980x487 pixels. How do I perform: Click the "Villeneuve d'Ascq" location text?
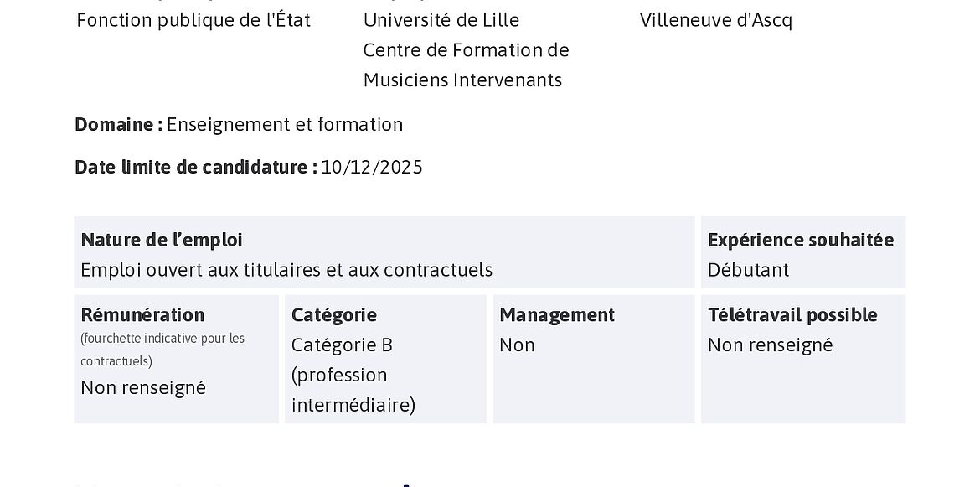715,20
